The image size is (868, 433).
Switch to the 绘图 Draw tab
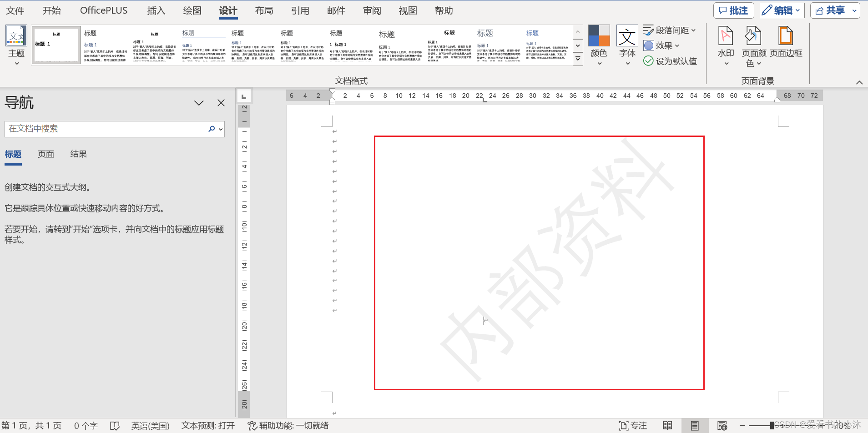coord(192,10)
